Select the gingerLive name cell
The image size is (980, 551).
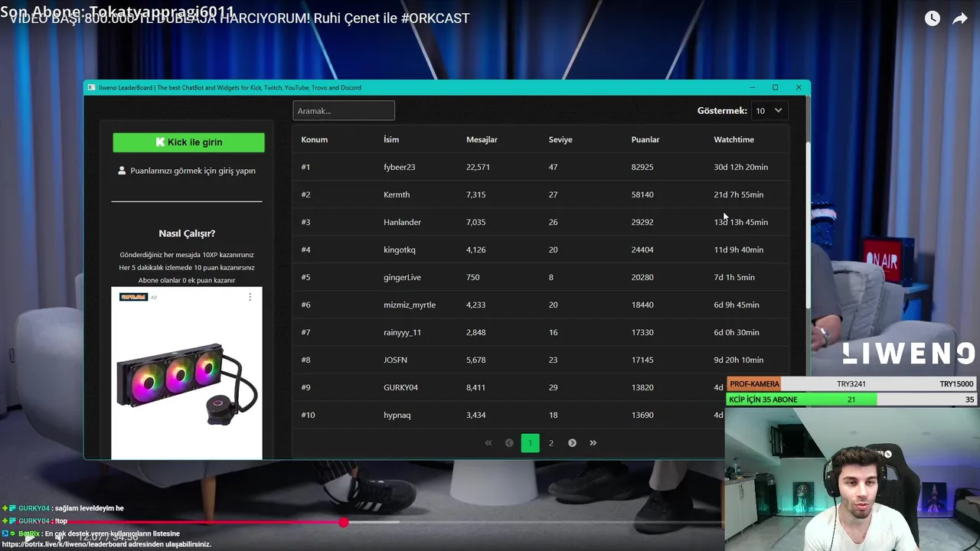402,277
